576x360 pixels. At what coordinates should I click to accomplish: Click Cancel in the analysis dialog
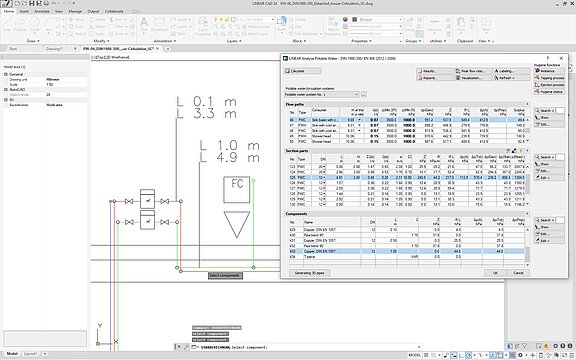click(x=518, y=273)
